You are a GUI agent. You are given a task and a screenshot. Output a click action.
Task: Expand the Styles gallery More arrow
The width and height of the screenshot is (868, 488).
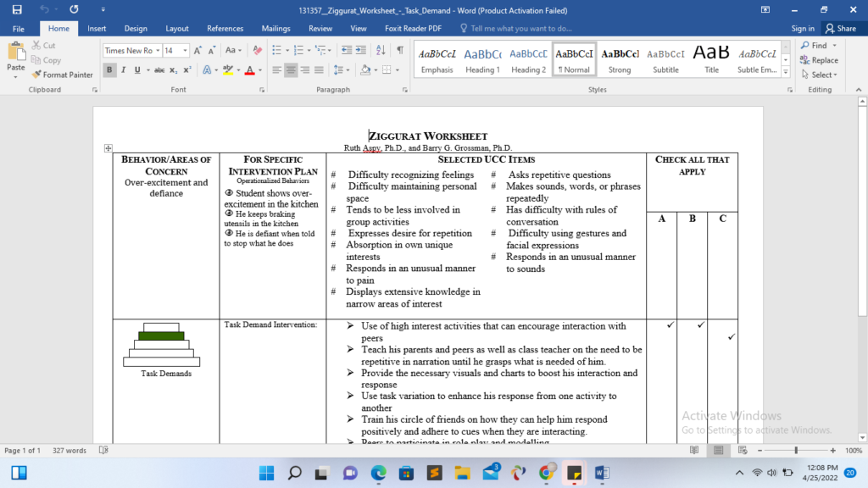[786, 72]
